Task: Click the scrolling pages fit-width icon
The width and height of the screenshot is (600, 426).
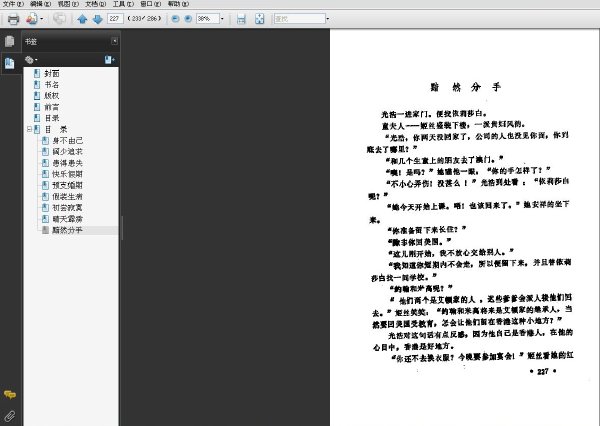Action: coord(241,19)
